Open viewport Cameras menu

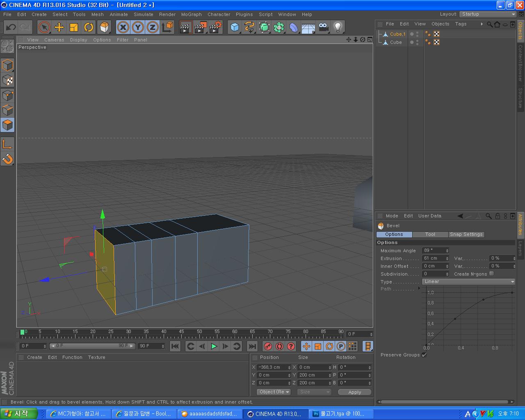54,40
